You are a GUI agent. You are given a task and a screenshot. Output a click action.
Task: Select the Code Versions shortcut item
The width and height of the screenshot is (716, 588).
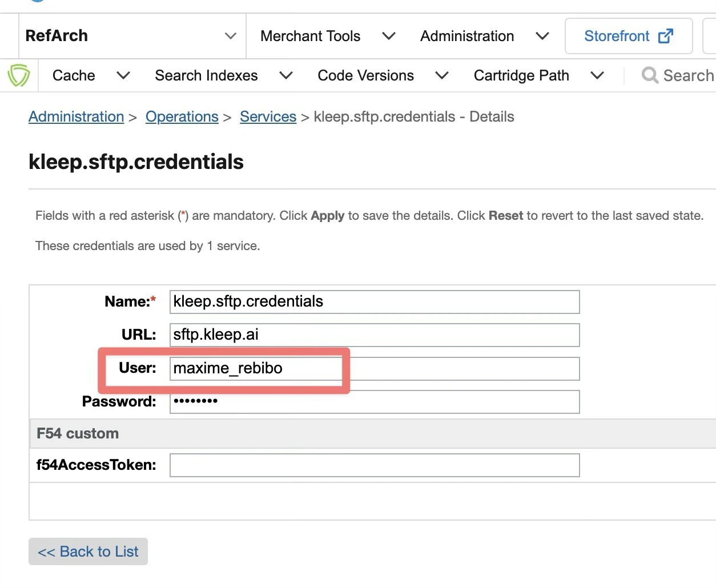coord(365,75)
